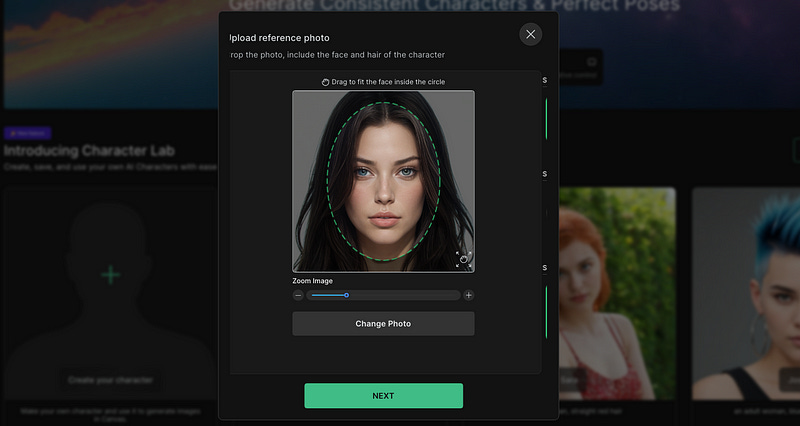This screenshot has height=426, width=800.
Task: Click the red-haired woman character thumbnail
Action: coord(617,293)
